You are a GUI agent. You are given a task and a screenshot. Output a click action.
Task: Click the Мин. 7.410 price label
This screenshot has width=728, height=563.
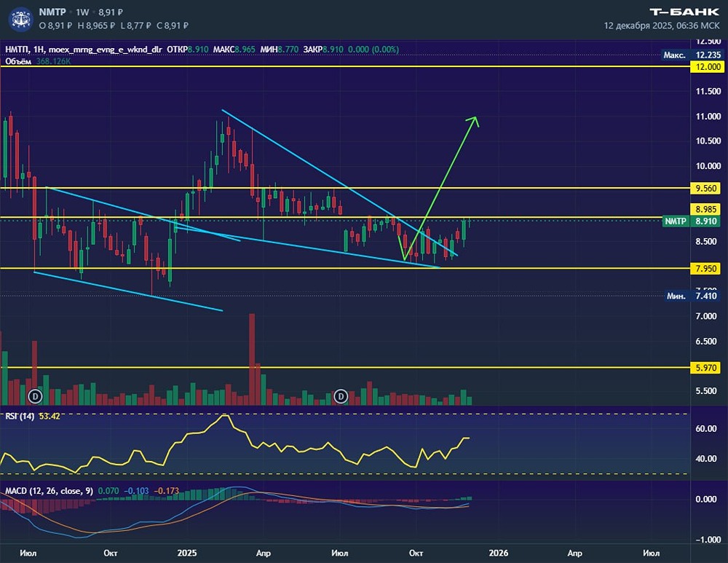(x=692, y=296)
